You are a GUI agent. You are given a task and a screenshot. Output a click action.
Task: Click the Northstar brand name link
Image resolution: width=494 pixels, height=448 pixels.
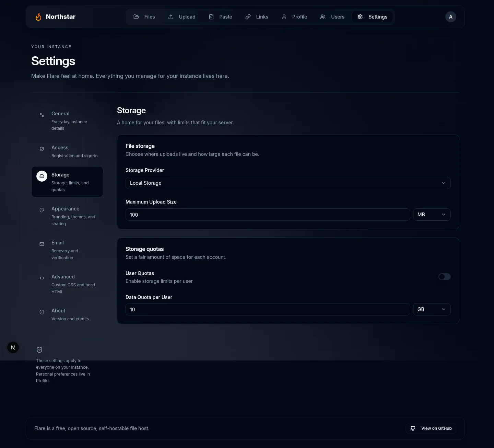(x=61, y=17)
